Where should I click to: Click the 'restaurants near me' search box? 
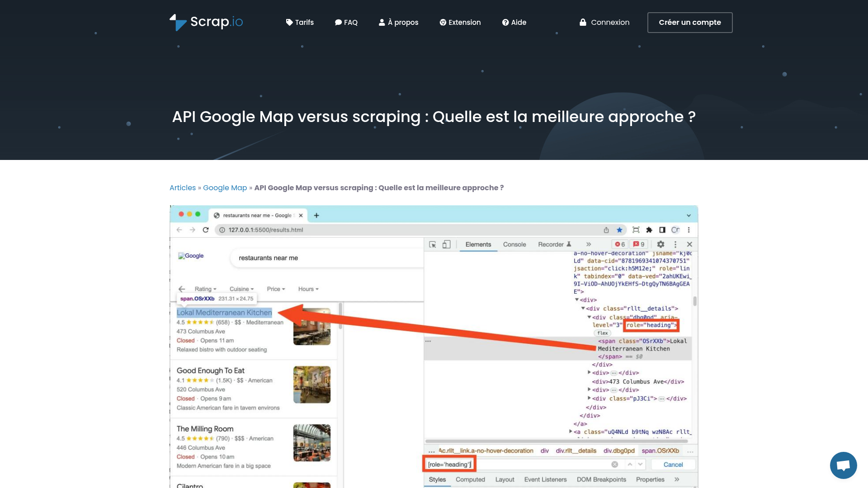pos(326,258)
